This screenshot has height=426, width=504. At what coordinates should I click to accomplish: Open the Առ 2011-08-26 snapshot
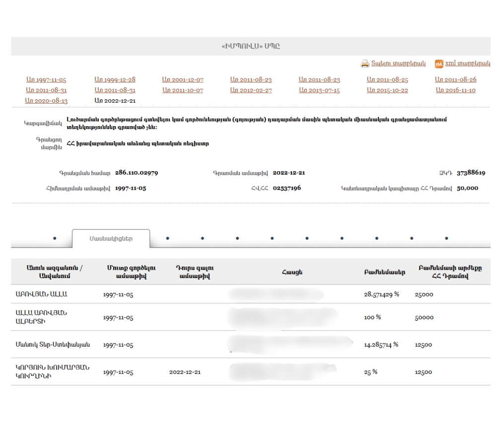[455, 79]
